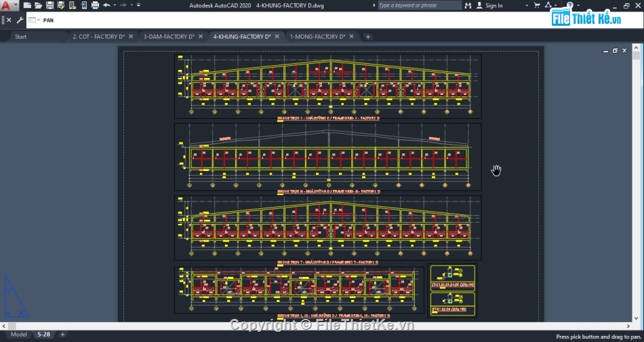Screen dimensions: 644x342
Task: Switch to 1-MONG-FACTORY D tab
Action: pyautogui.click(x=317, y=37)
